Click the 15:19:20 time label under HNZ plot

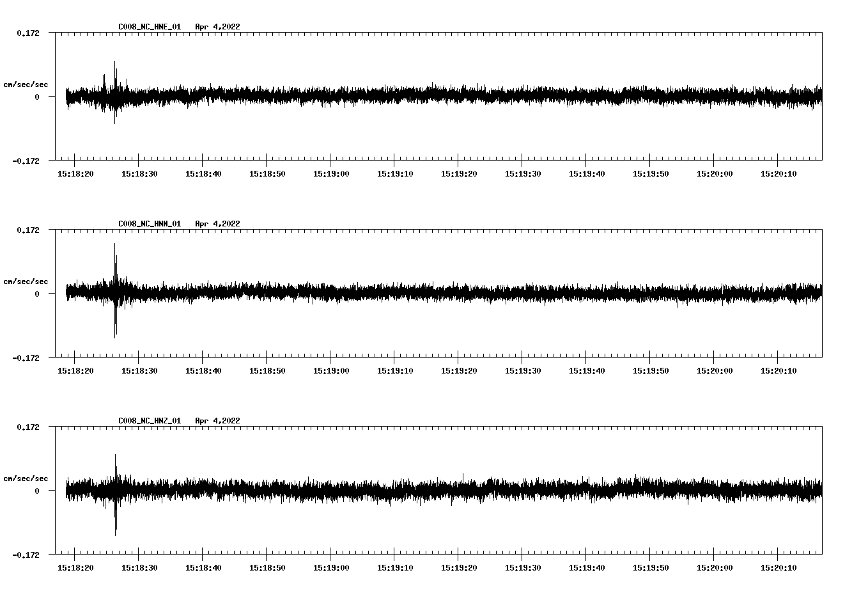[459, 568]
